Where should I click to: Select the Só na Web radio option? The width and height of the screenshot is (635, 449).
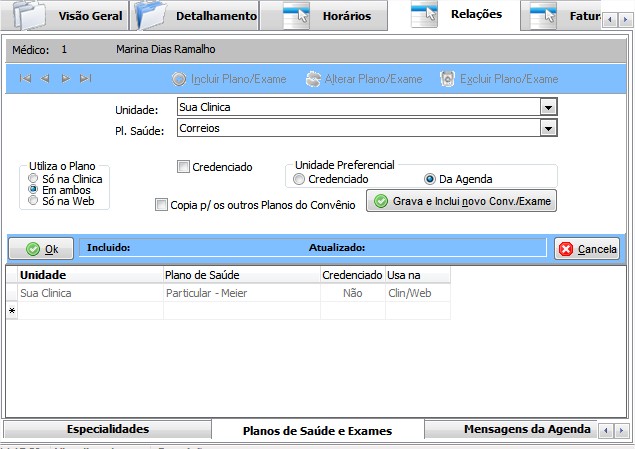pyautogui.click(x=34, y=200)
